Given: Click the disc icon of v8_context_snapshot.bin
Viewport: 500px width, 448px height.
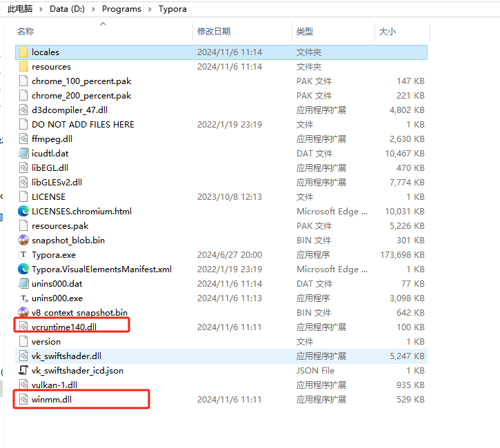Looking at the screenshot, I should pyautogui.click(x=23, y=312).
